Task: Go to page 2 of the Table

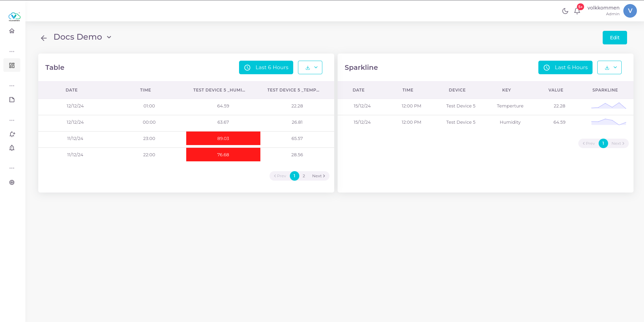Action: [304, 176]
